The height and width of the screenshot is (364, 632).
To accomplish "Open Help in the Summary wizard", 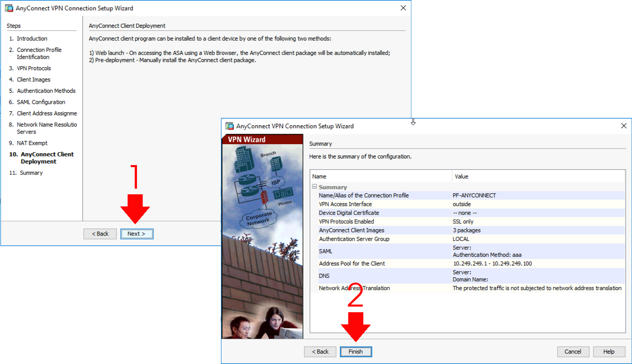I will click(x=609, y=352).
